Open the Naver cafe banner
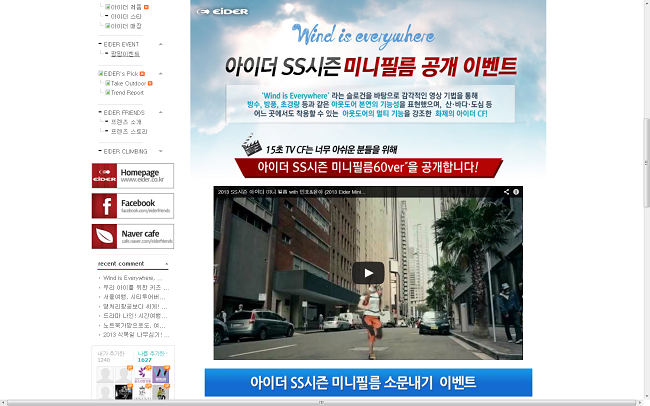 (x=133, y=236)
